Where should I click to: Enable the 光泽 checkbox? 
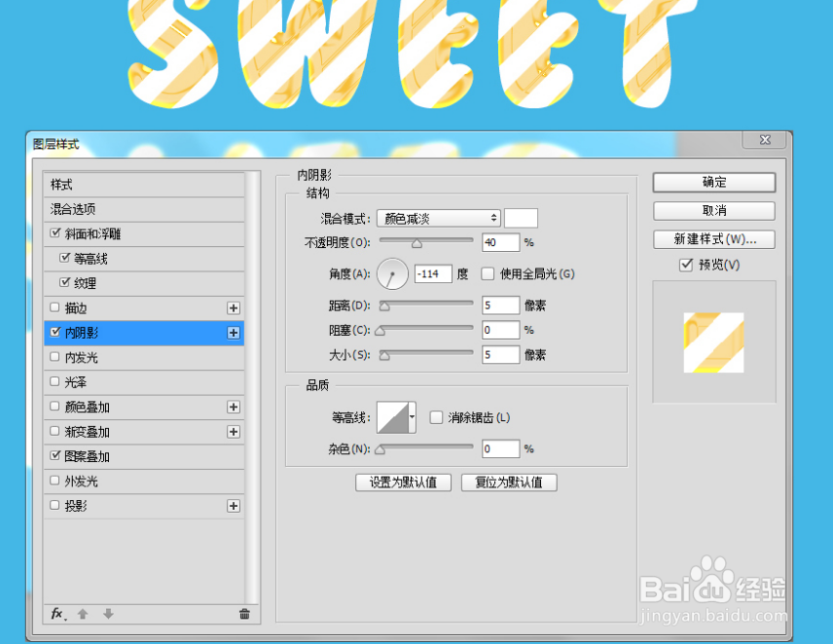click(54, 381)
